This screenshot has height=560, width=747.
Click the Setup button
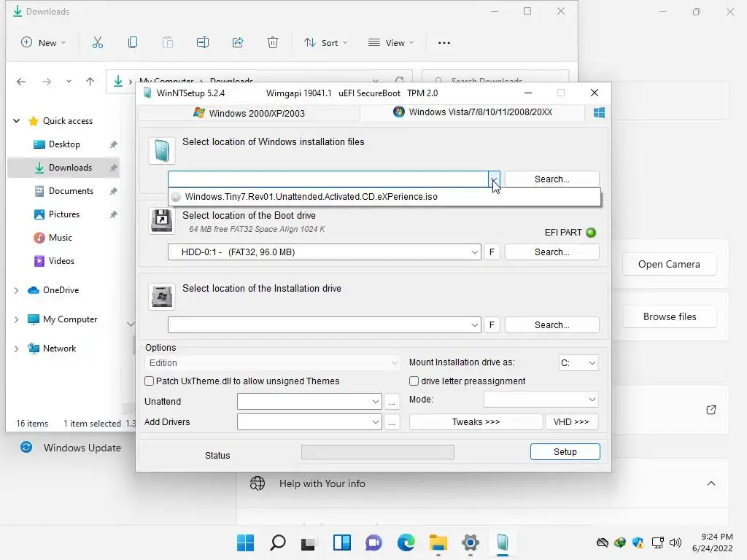click(x=565, y=452)
